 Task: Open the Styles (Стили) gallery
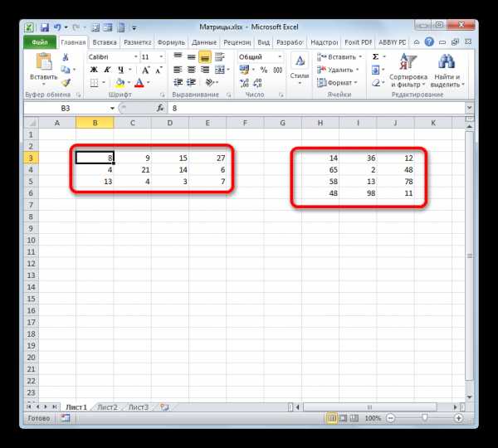(300, 69)
